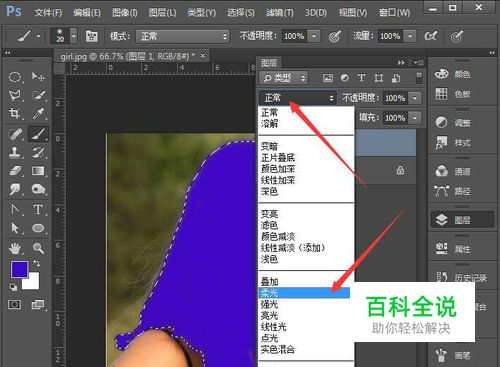500x367 pixels.
Task: Open the 图像(I) menu
Action: click(x=125, y=13)
